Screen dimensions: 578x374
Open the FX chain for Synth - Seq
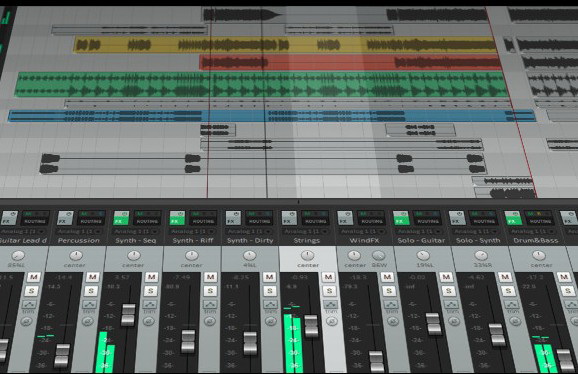(x=121, y=218)
